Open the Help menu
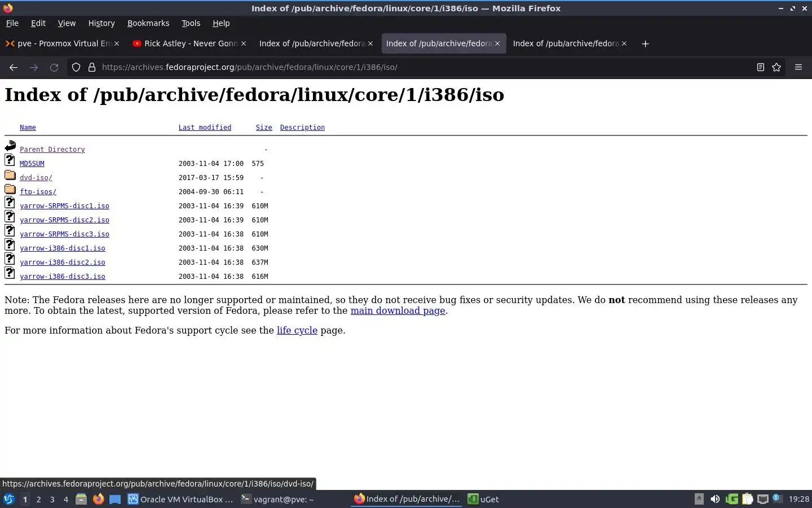812x508 pixels. click(x=221, y=23)
